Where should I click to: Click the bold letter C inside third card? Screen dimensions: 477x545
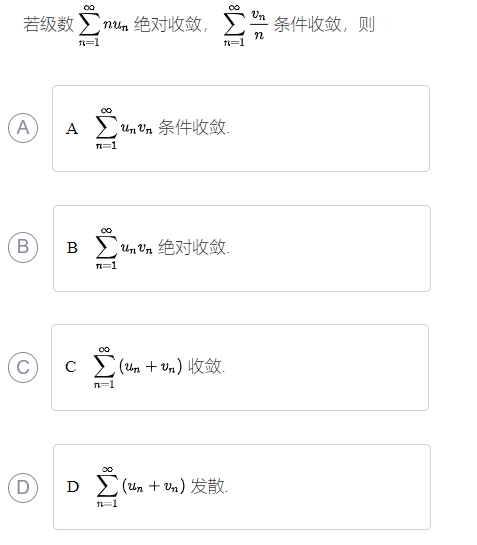point(71,367)
